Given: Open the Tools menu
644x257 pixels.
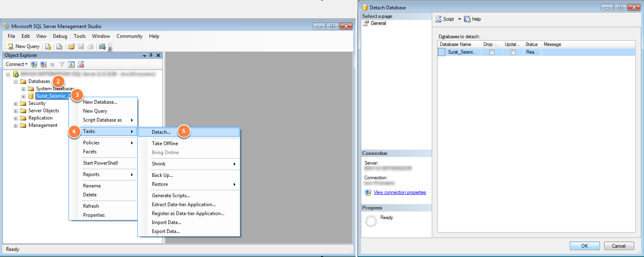Looking at the screenshot, I should (x=79, y=36).
